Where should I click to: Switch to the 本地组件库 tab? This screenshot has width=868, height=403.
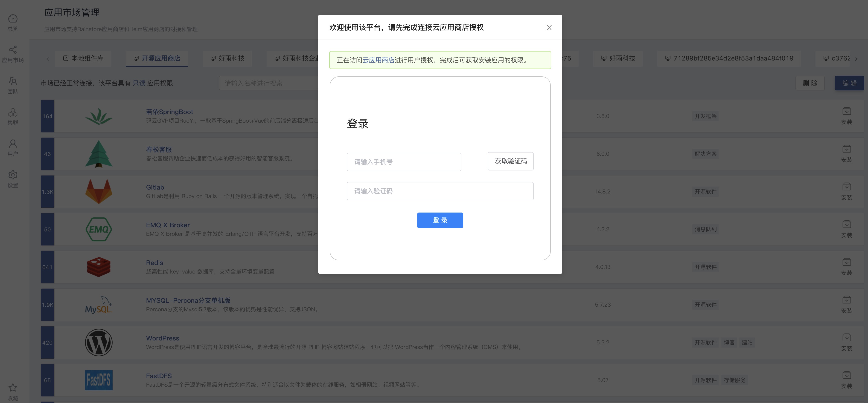coord(83,58)
